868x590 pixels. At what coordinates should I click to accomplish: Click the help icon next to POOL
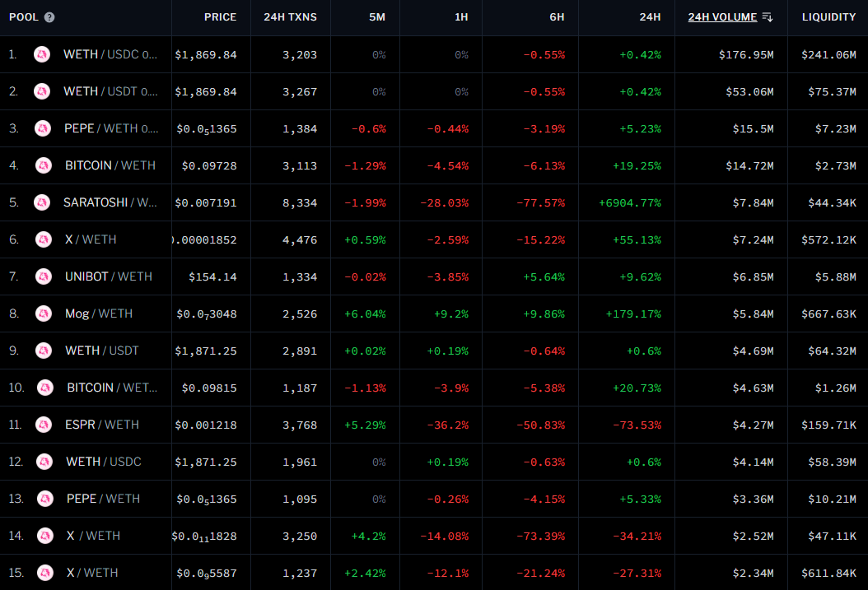click(x=49, y=17)
